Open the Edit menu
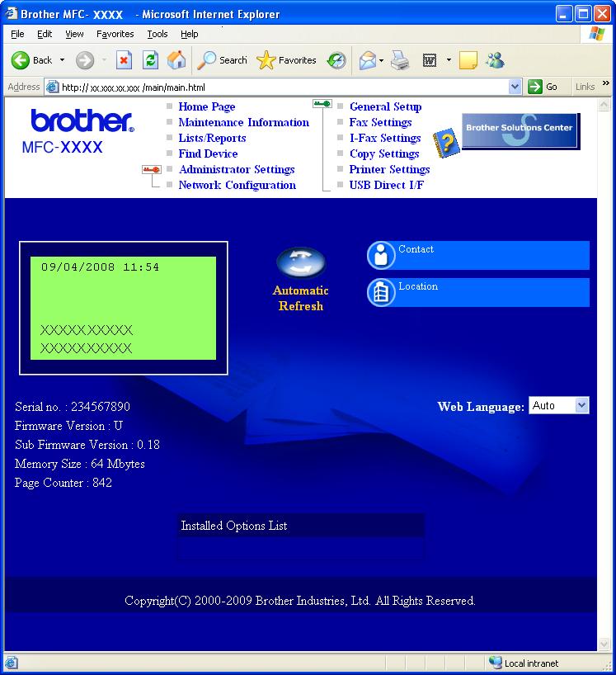Image resolution: width=616 pixels, height=675 pixels. [45, 34]
